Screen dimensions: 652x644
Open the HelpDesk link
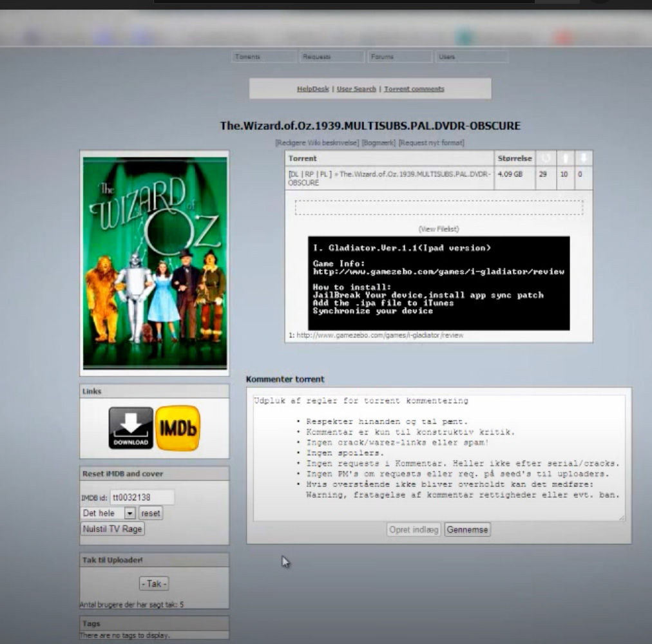(x=312, y=89)
